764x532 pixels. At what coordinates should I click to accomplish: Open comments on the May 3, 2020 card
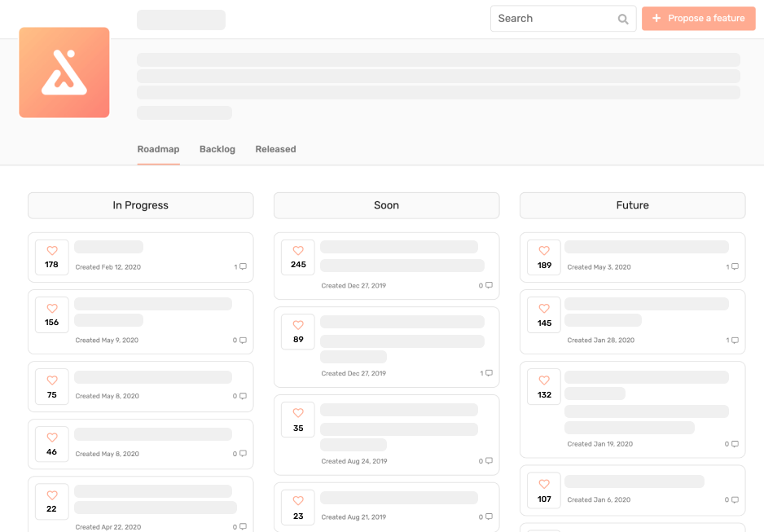coord(732,266)
